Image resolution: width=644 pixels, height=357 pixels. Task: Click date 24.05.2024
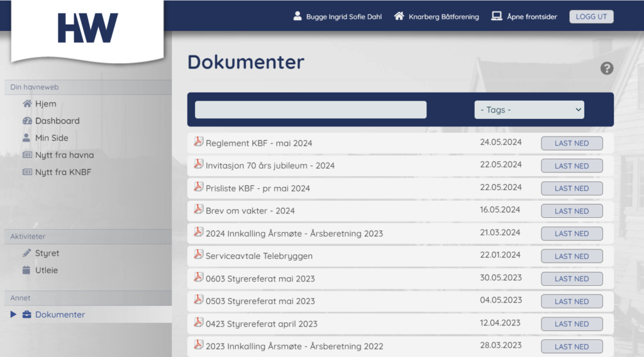[x=501, y=142]
